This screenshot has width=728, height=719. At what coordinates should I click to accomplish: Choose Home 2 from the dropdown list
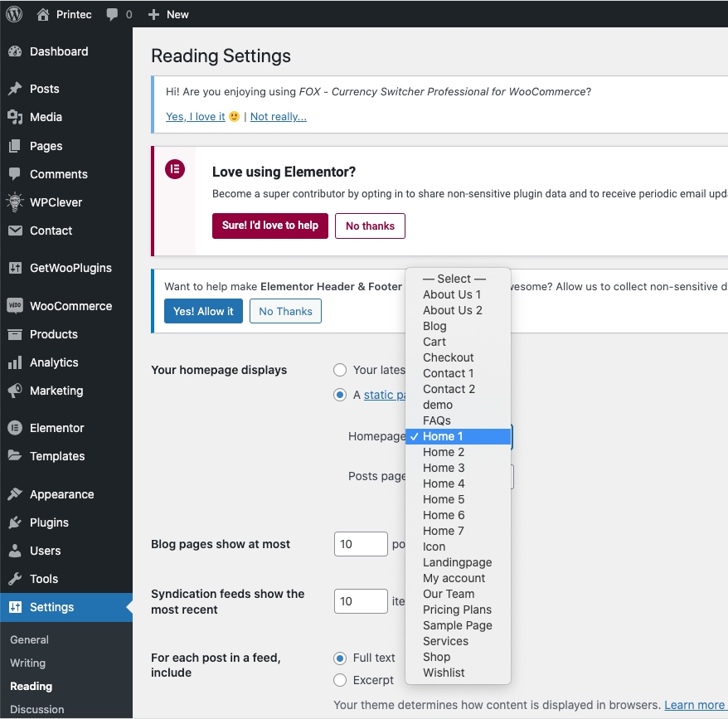pyautogui.click(x=444, y=452)
